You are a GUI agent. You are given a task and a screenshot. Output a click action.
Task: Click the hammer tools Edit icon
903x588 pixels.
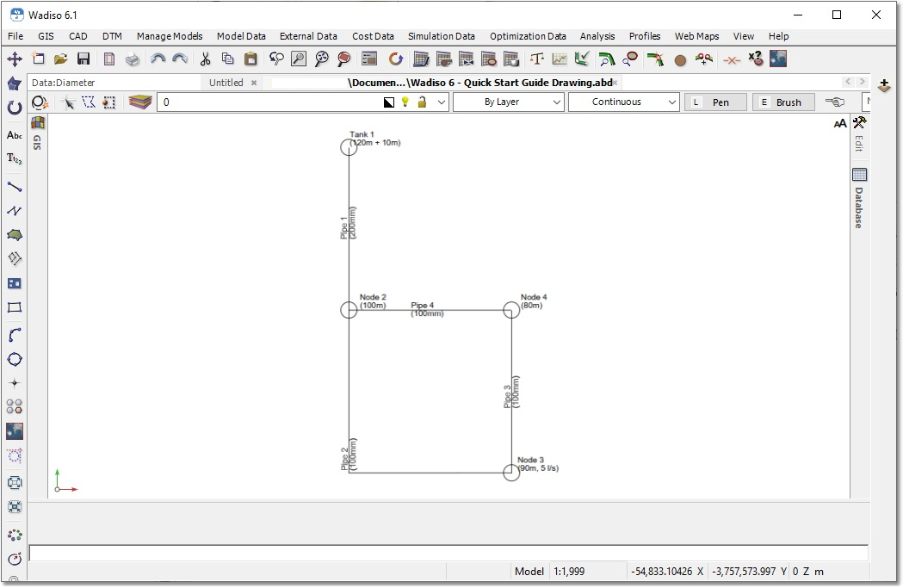[860, 122]
